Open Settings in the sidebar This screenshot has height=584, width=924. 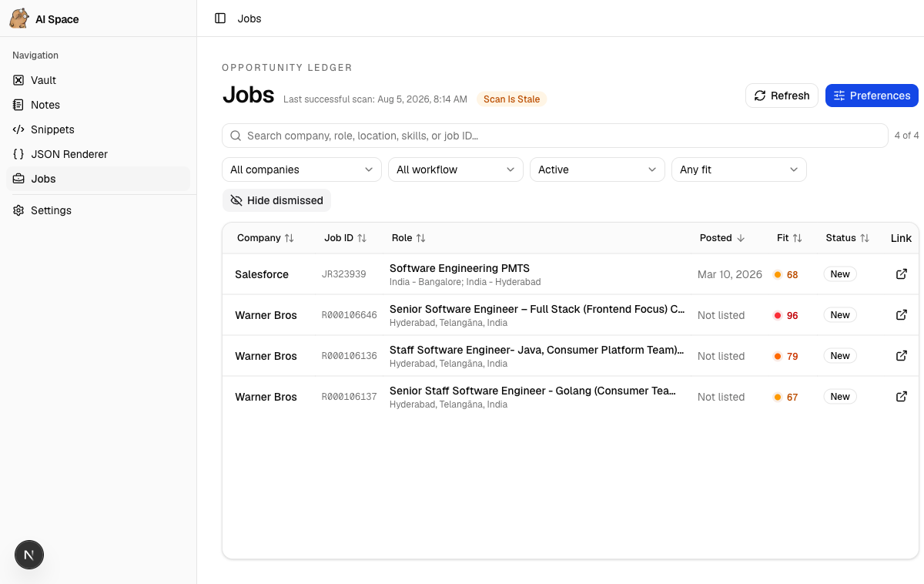click(98, 210)
